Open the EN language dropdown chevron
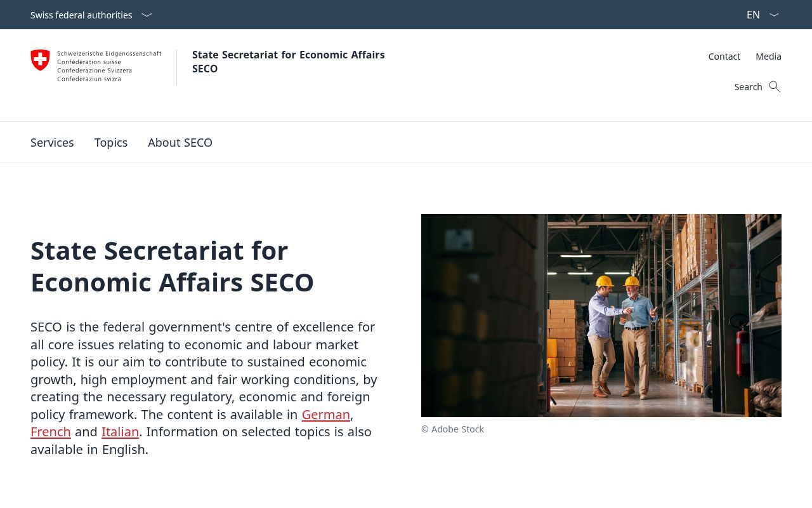This screenshot has height=508, width=812. (774, 15)
